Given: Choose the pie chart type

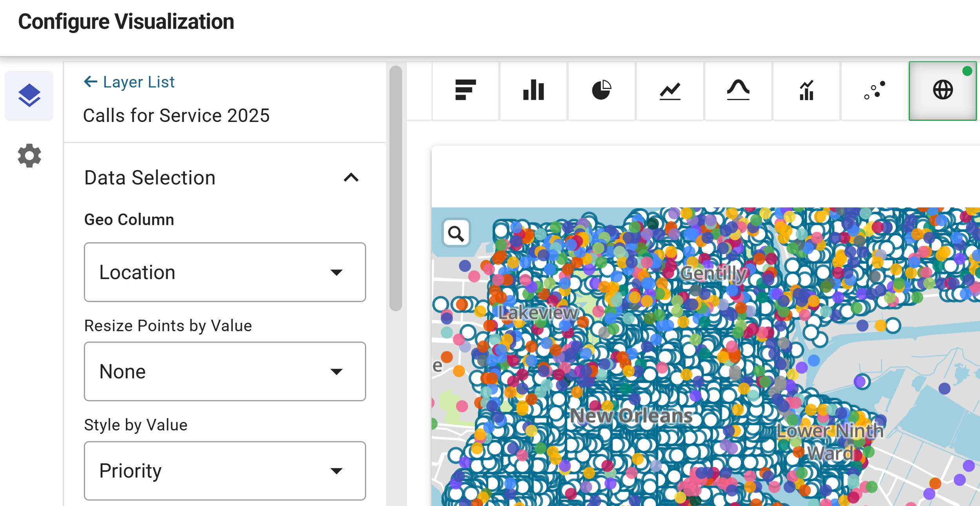Looking at the screenshot, I should pos(601,90).
